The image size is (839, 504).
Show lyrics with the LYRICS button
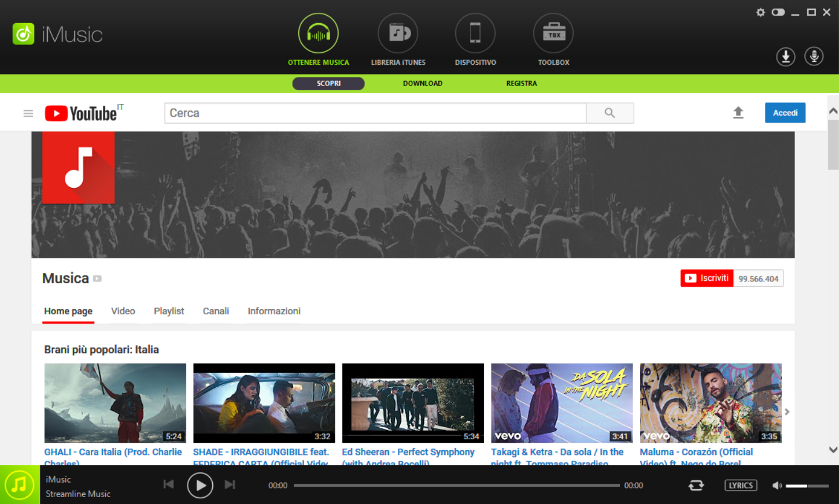tap(741, 486)
